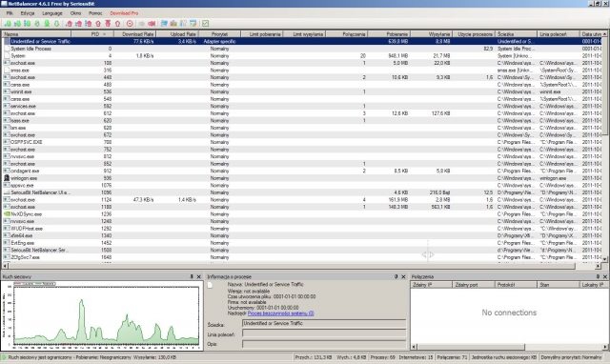Select the ZCfgSvc7.exe process row
610x364 pixels.
[x=301, y=257]
